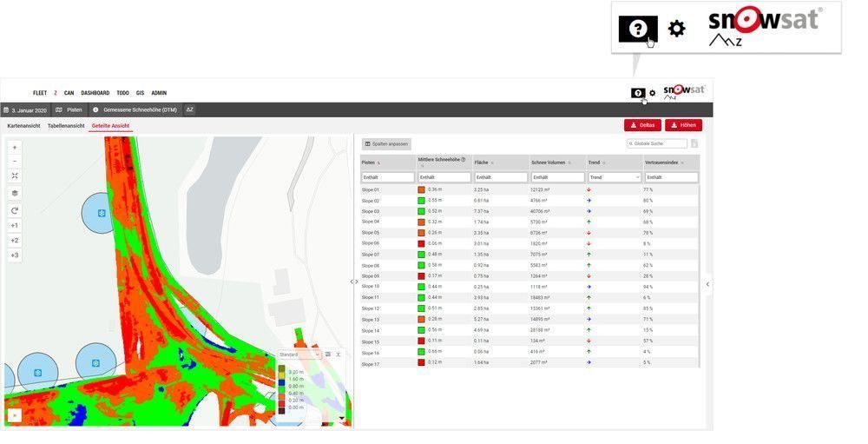Open the help question mark icon

[638, 93]
